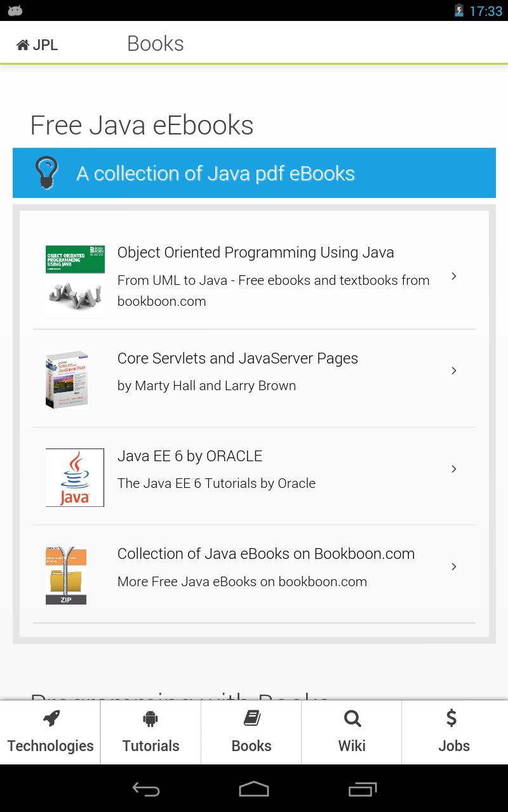
Task: Open the Java logo thumbnail
Action: (x=75, y=478)
